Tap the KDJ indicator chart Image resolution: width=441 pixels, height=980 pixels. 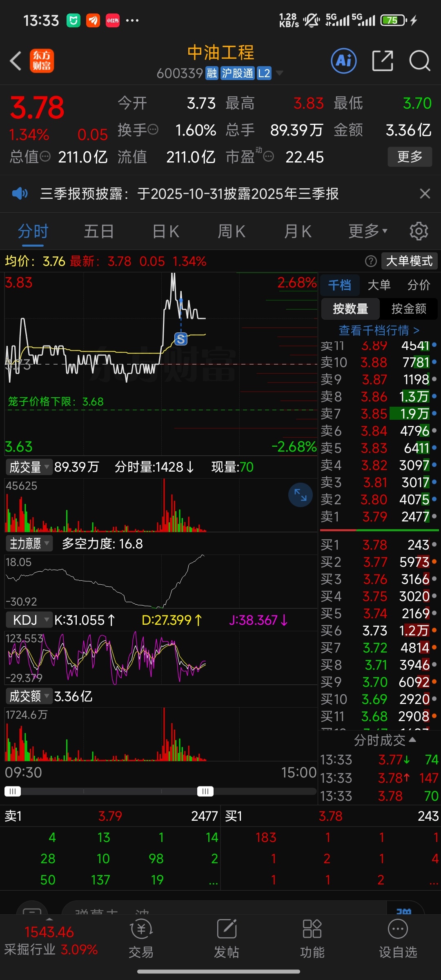(161, 657)
